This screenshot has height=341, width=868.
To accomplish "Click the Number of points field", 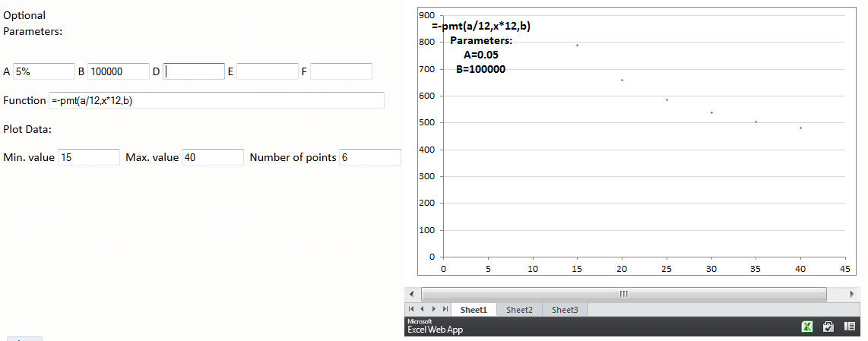I will (370, 157).
